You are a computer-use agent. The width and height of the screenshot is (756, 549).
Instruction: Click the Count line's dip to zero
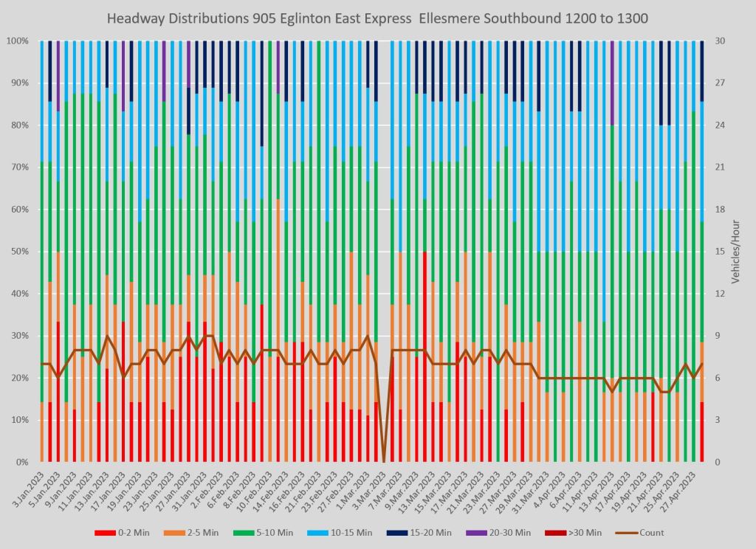point(383,461)
